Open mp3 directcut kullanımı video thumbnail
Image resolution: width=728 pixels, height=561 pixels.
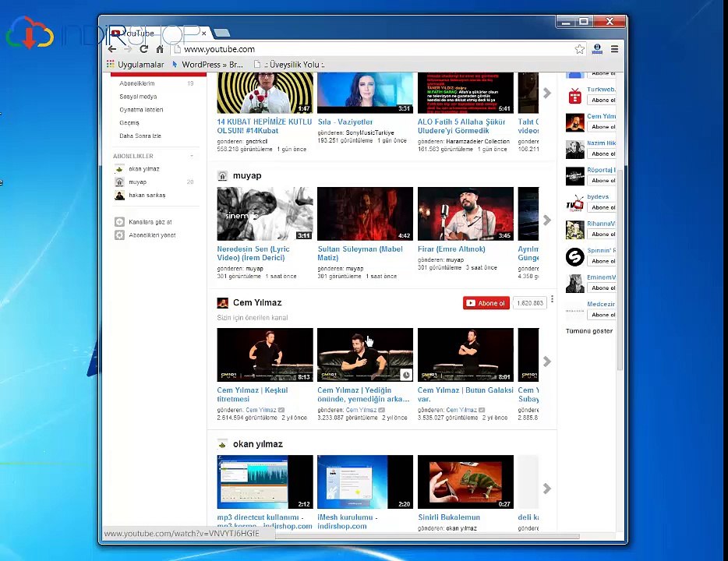[x=265, y=482]
